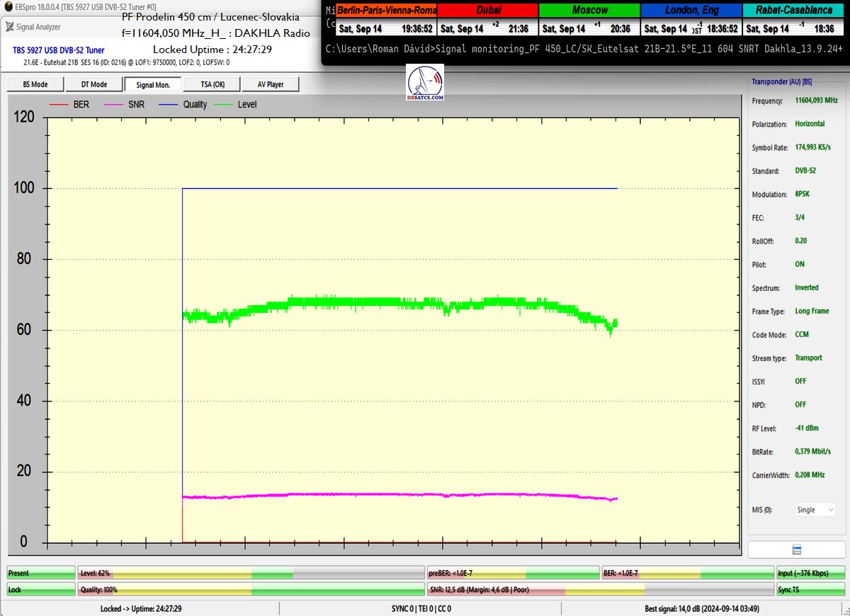Screen dimensions: 850x616
Task: Click the DXSATCS.COM logo
Action: click(425, 83)
